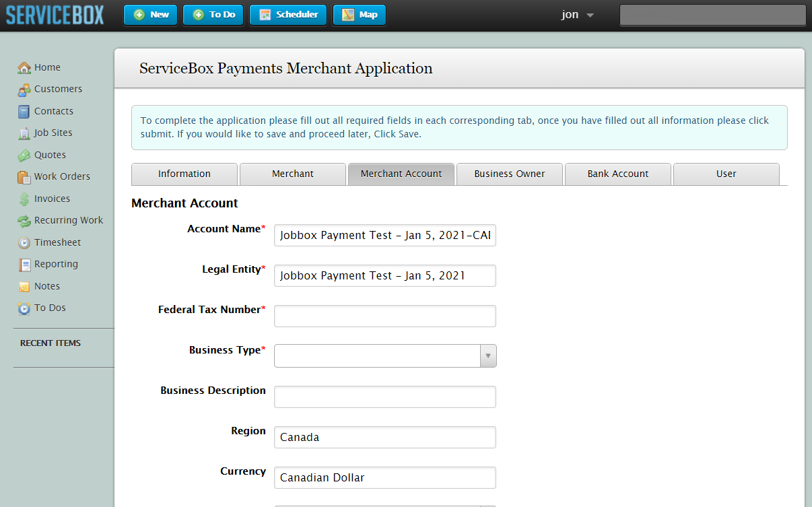The image size is (812, 507).
Task: Click the ServiceBox logo
Action: pyautogui.click(x=55, y=15)
